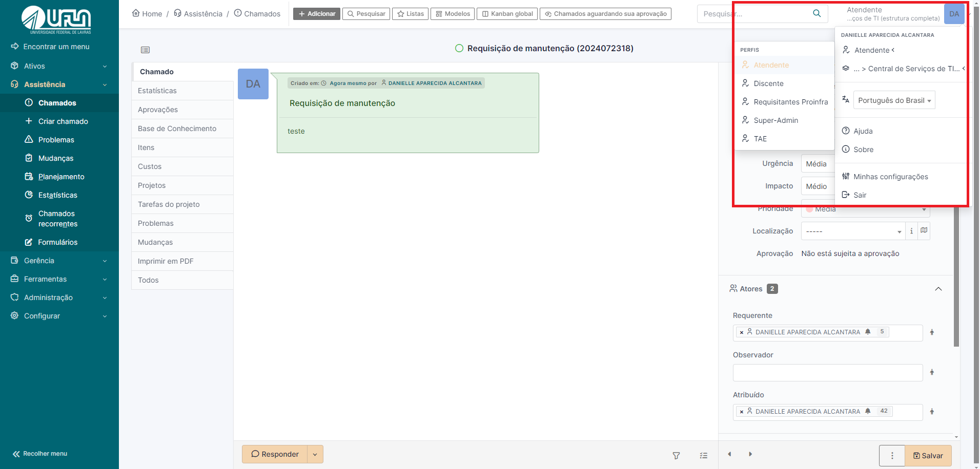980x469 pixels.
Task: Click the three-dots more options button
Action: 892,456
